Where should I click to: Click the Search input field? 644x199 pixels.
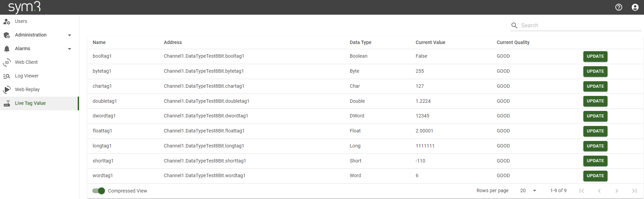click(579, 26)
